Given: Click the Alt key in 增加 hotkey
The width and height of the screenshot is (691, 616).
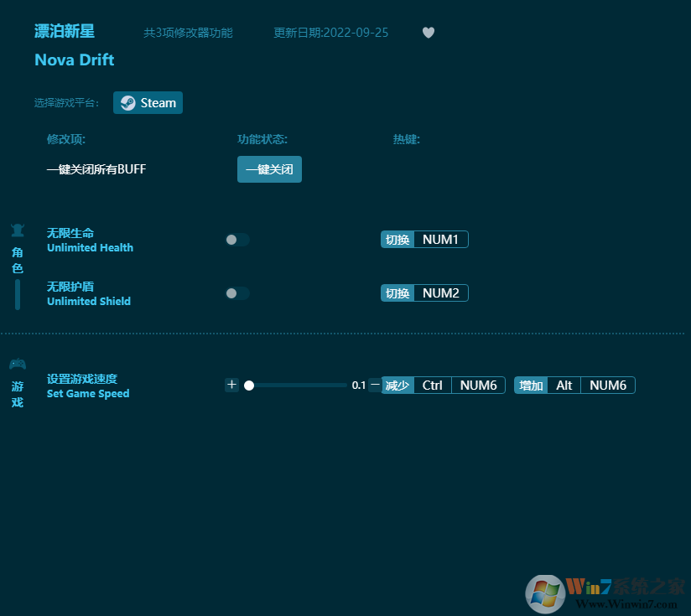Looking at the screenshot, I should pos(564,386).
